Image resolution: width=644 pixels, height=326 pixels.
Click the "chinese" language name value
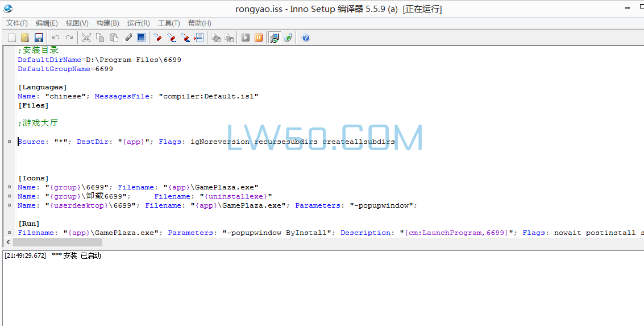coord(65,96)
